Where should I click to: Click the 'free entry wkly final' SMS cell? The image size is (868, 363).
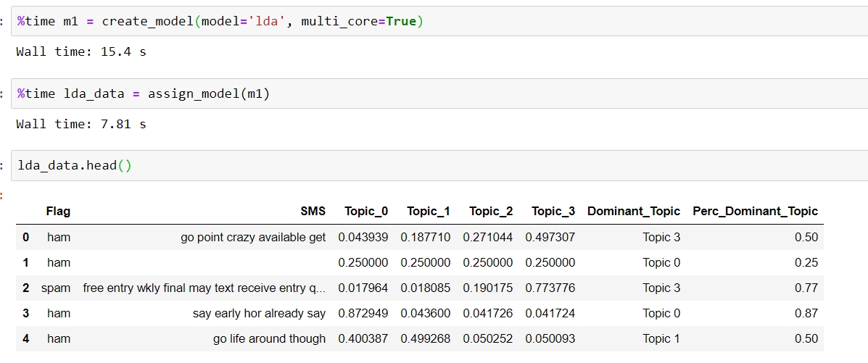204,288
